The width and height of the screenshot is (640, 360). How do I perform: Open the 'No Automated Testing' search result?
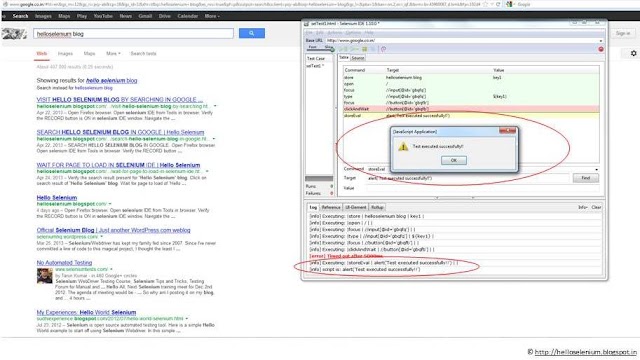(64, 263)
